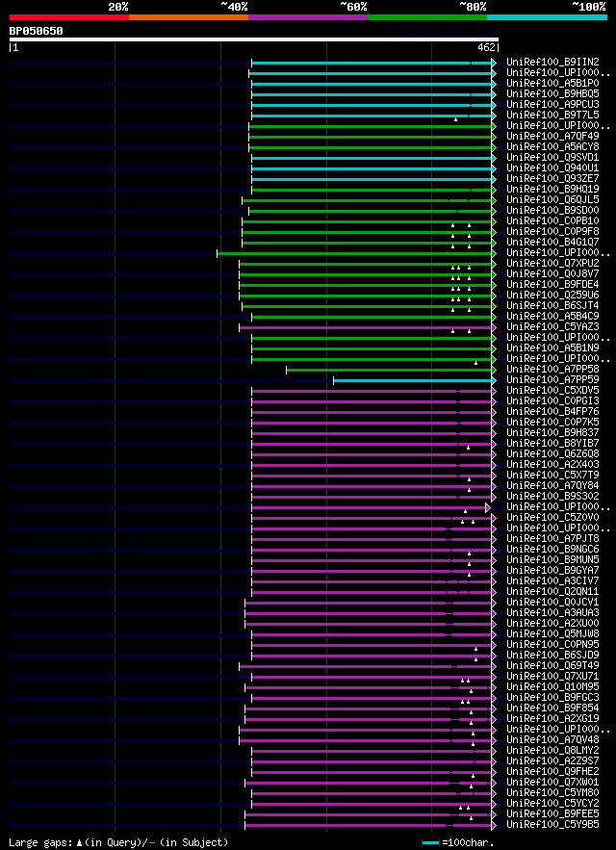This screenshot has height=850, width=616.
Task: Open the UniRef100_Q93ZE7 entry
Action: [552, 178]
